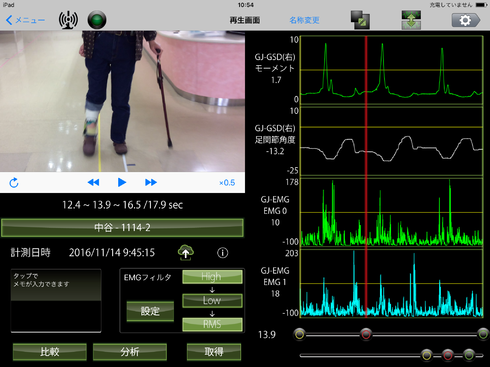490x367 pixels.
Task: Open settings gear button
Action: pyautogui.click(x=466, y=20)
